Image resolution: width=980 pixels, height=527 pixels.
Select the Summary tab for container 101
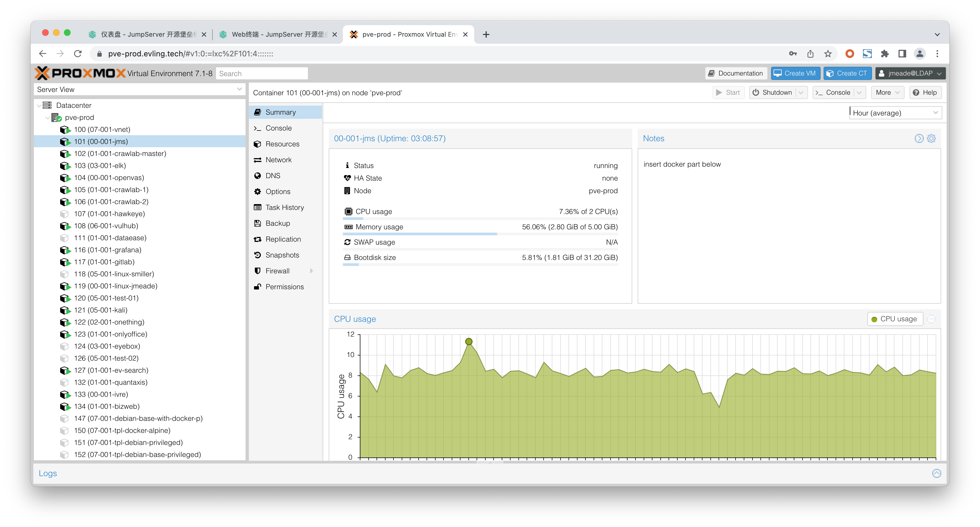[x=281, y=112]
